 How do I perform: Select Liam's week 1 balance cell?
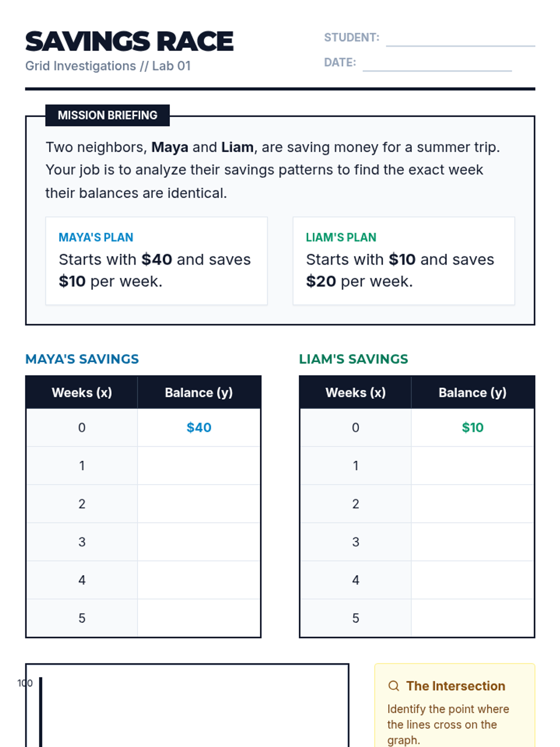(x=473, y=465)
